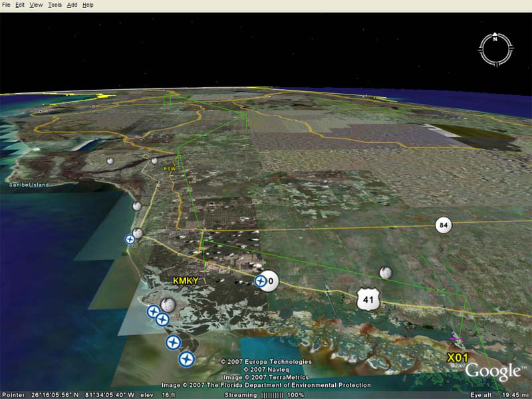Screen dimensions: 532x399
Task: Open the Edit menu
Action: tap(21, 5)
